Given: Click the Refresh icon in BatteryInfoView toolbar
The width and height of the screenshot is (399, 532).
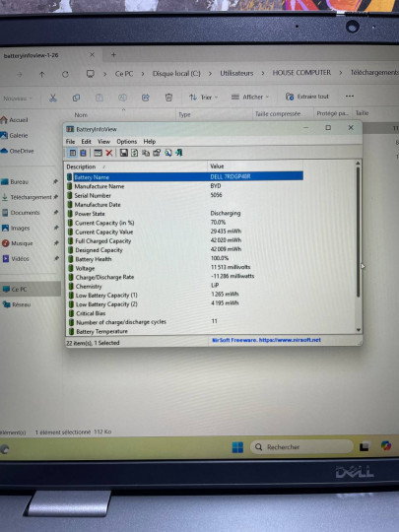Looking at the screenshot, I should (135, 153).
